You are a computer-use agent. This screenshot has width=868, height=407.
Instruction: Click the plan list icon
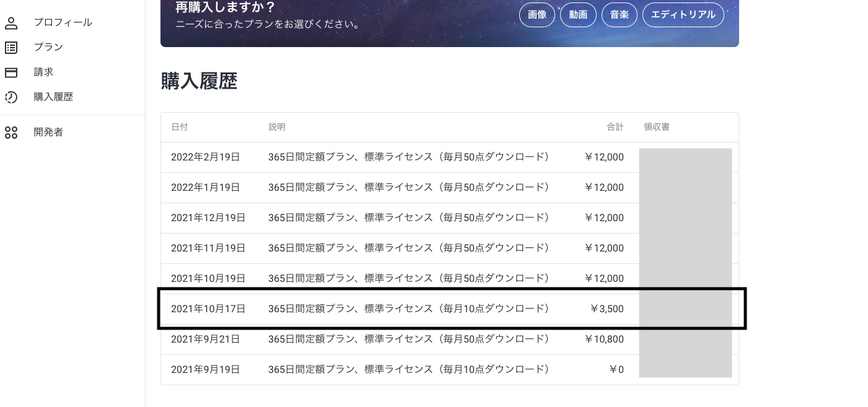click(x=11, y=48)
